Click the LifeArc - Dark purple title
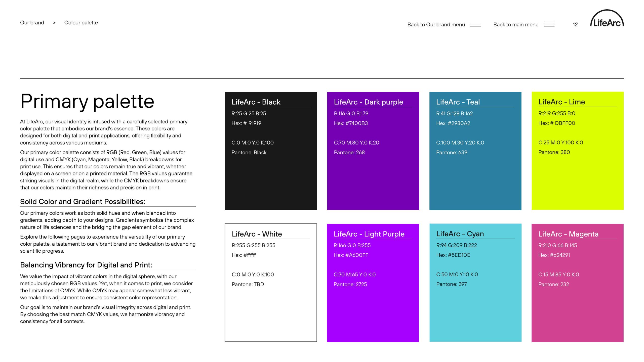The image size is (644, 362). [369, 102]
